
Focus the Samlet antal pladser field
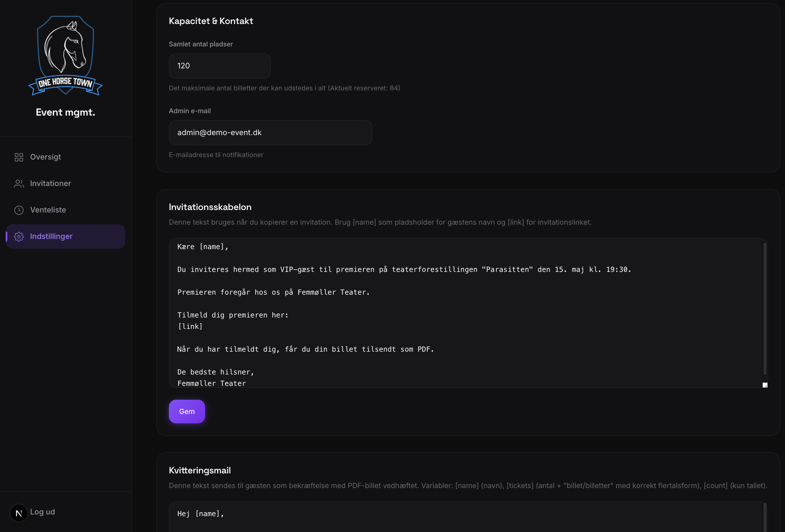(x=220, y=66)
